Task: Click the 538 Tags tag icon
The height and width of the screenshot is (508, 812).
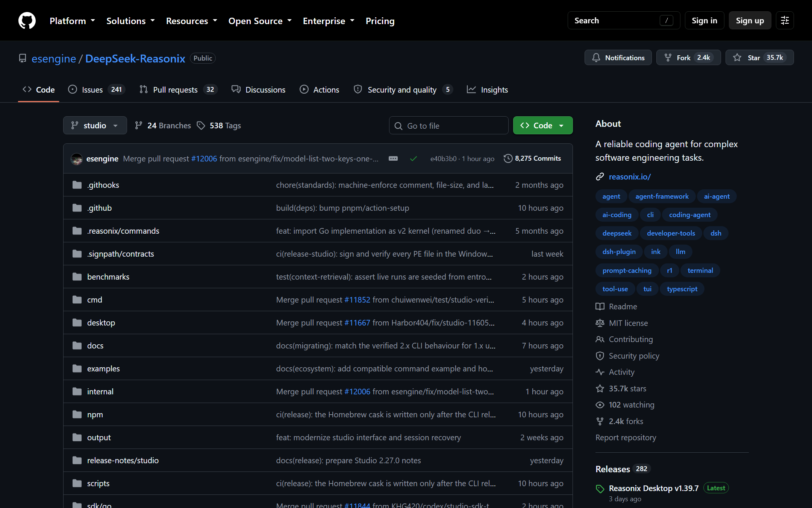Action: [x=201, y=125]
